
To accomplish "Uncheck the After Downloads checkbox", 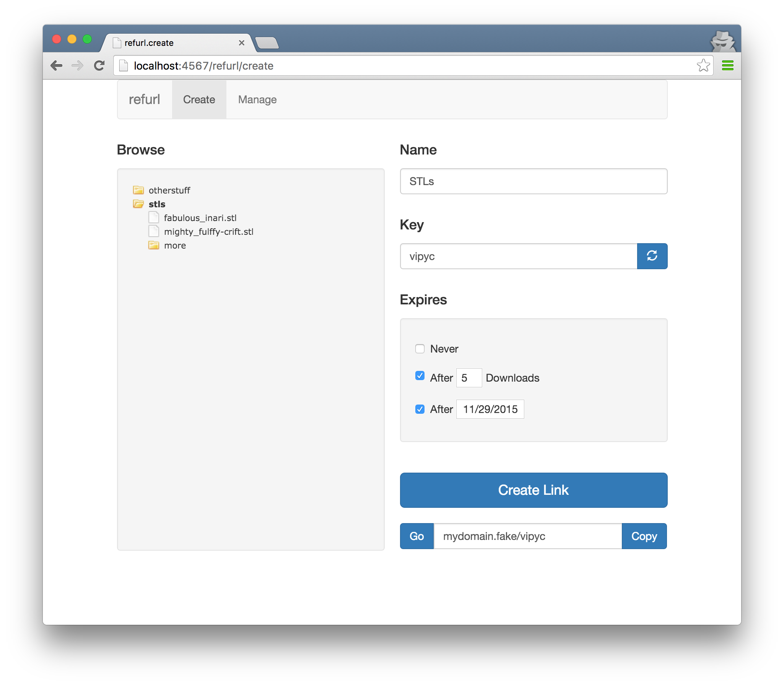I will click(x=420, y=376).
